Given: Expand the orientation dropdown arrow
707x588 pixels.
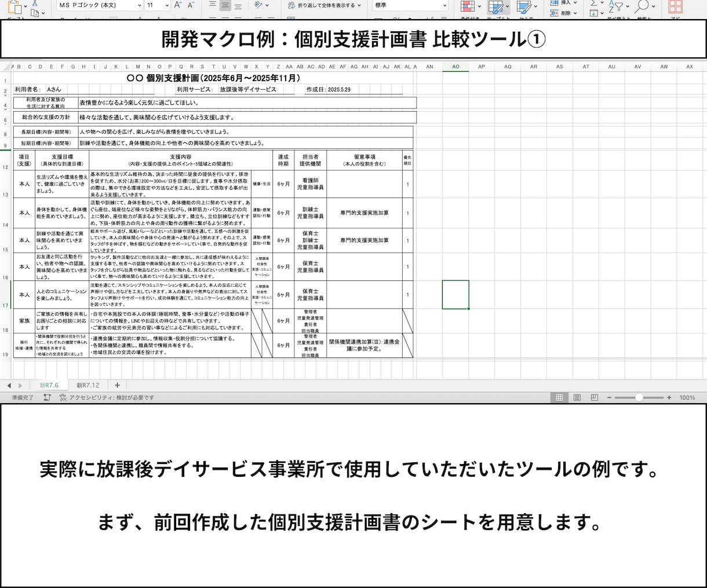Looking at the screenshot, I should [x=267, y=5].
